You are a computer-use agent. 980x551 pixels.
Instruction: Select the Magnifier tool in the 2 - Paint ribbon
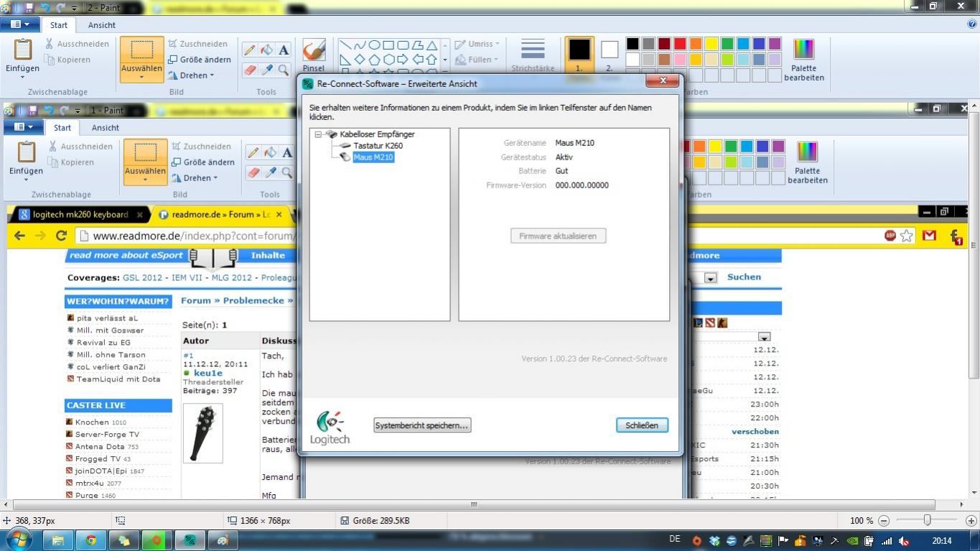coord(284,70)
